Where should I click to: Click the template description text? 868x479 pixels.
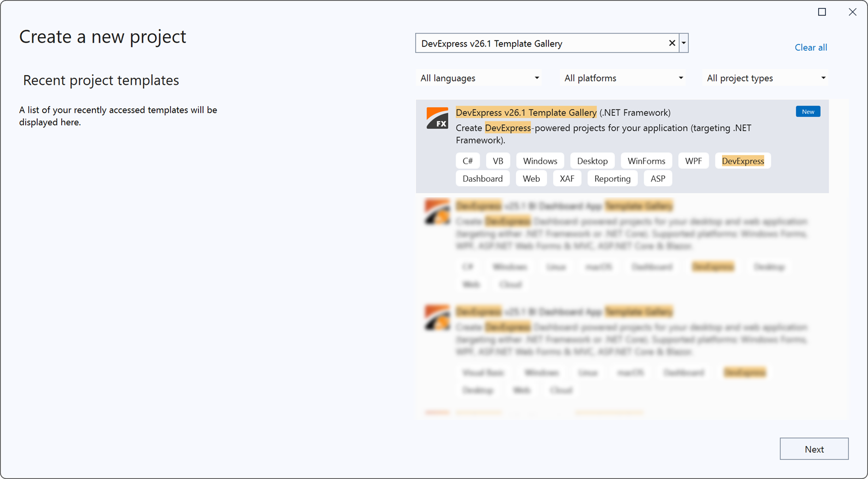tap(603, 134)
